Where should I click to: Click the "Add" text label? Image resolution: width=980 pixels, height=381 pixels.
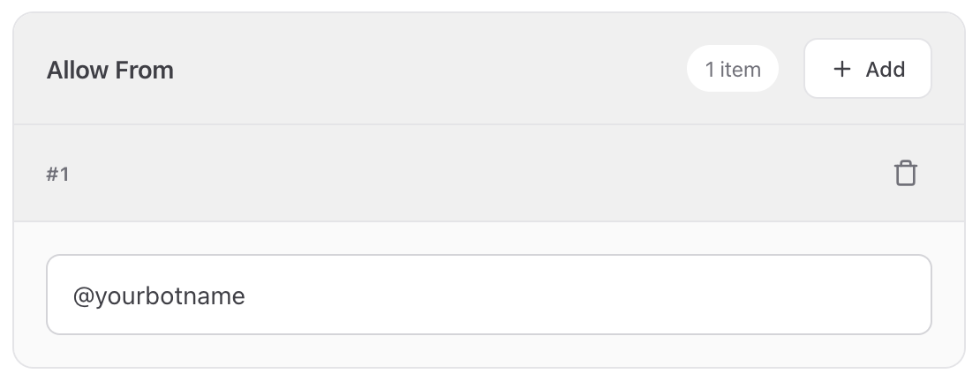click(x=885, y=70)
